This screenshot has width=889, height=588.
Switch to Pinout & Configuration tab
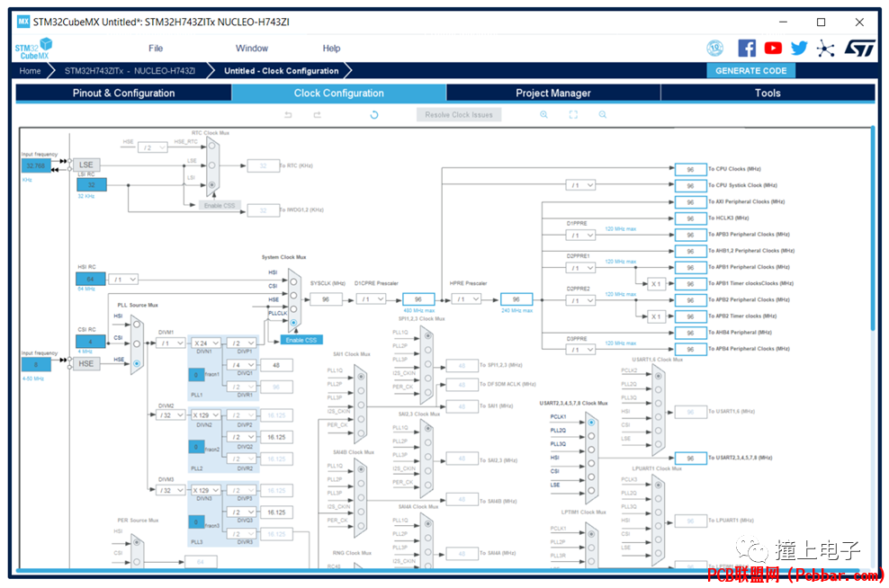123,93
